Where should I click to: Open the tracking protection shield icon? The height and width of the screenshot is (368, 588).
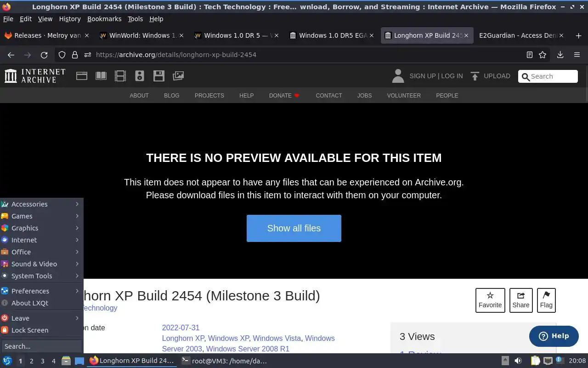[62, 55]
